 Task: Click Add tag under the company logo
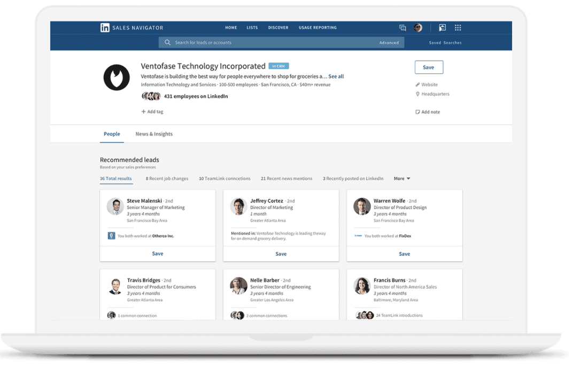(152, 111)
